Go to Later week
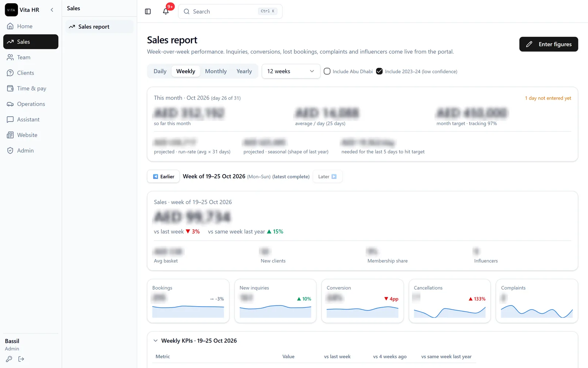The height and width of the screenshot is (368, 588). click(327, 177)
